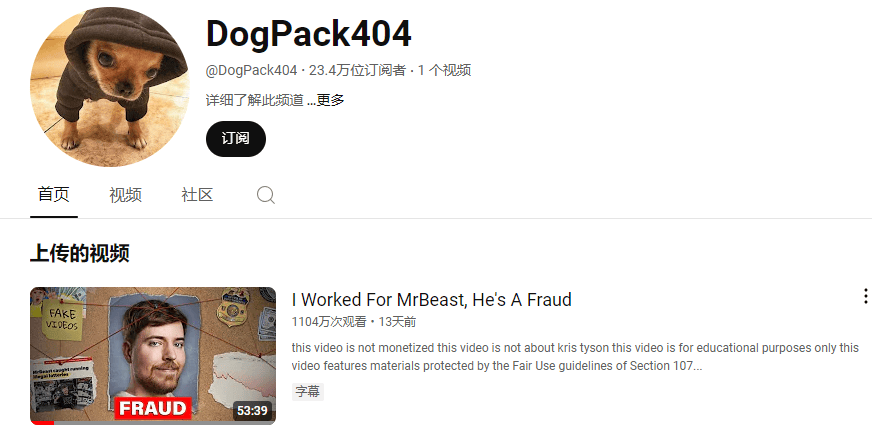The width and height of the screenshot is (872, 430).
Task: Click the 上传的视频 section heading
Action: click(x=80, y=253)
